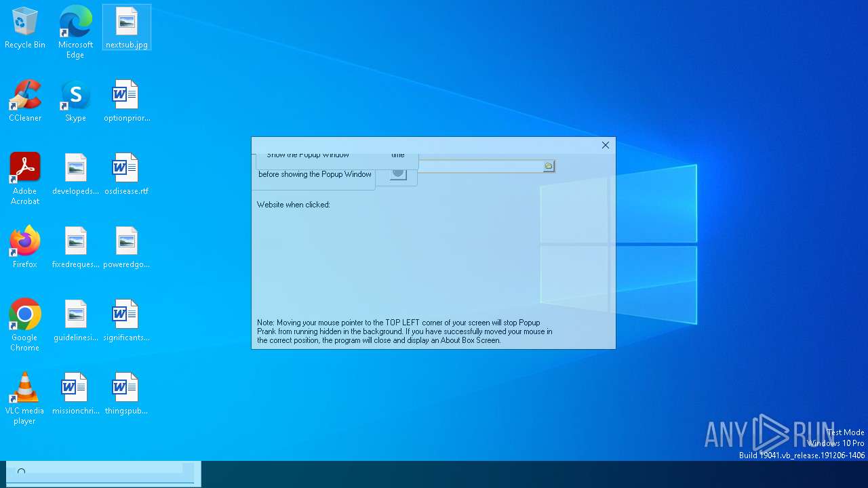Select the osdisease.rtf document
The height and width of the screenshot is (488, 868).
tap(127, 174)
